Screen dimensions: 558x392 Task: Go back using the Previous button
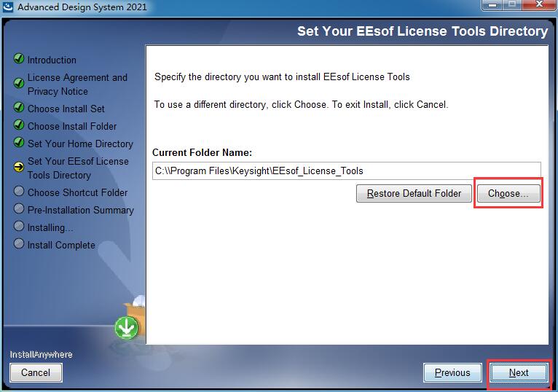pyautogui.click(x=452, y=372)
